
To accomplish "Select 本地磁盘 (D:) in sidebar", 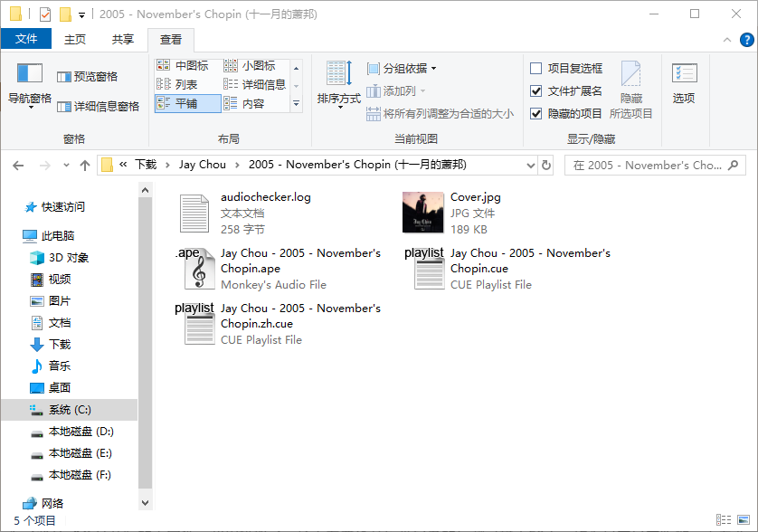I will [80, 432].
